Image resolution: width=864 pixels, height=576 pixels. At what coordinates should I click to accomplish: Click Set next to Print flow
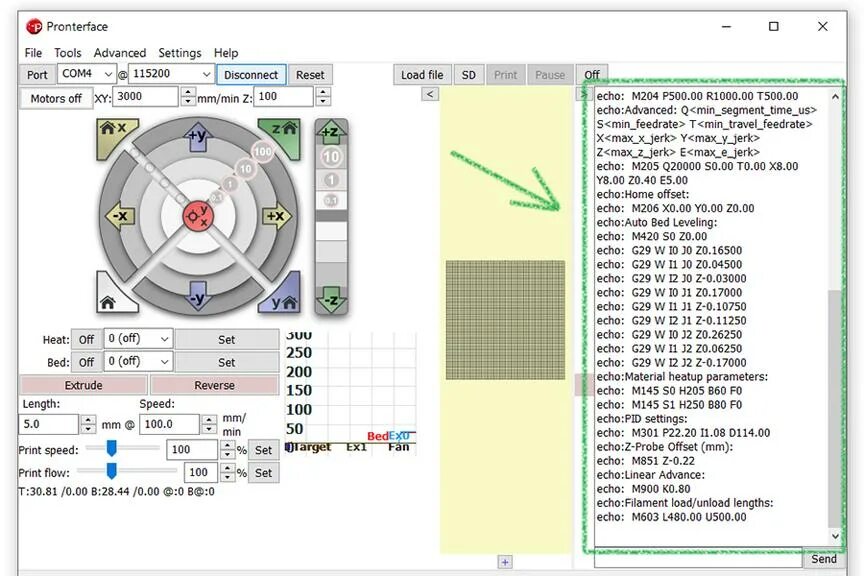[x=263, y=473]
